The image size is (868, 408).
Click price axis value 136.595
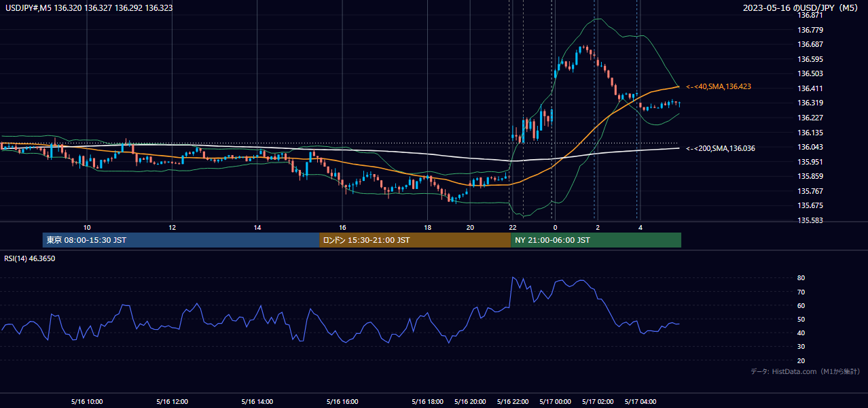[810, 59]
